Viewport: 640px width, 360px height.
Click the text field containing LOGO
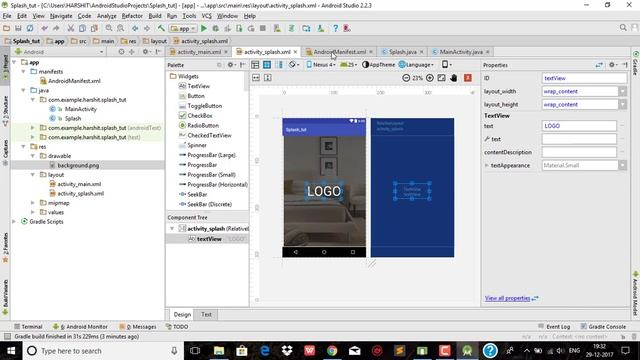click(x=579, y=126)
